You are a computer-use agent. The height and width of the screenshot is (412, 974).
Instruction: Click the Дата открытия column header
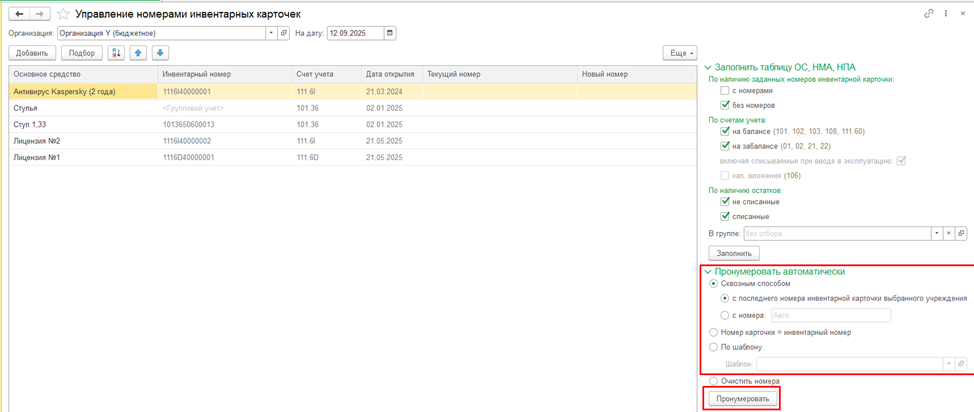click(x=391, y=74)
